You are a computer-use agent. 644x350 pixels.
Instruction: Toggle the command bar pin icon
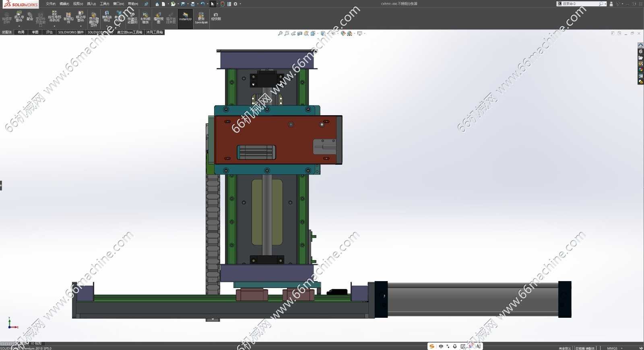146,4
